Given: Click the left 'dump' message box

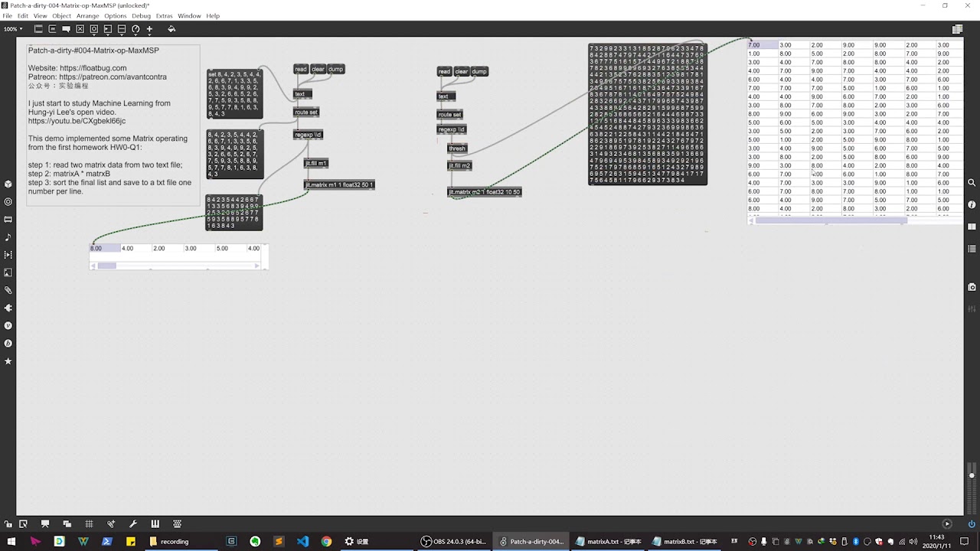Looking at the screenshot, I should [x=336, y=69].
